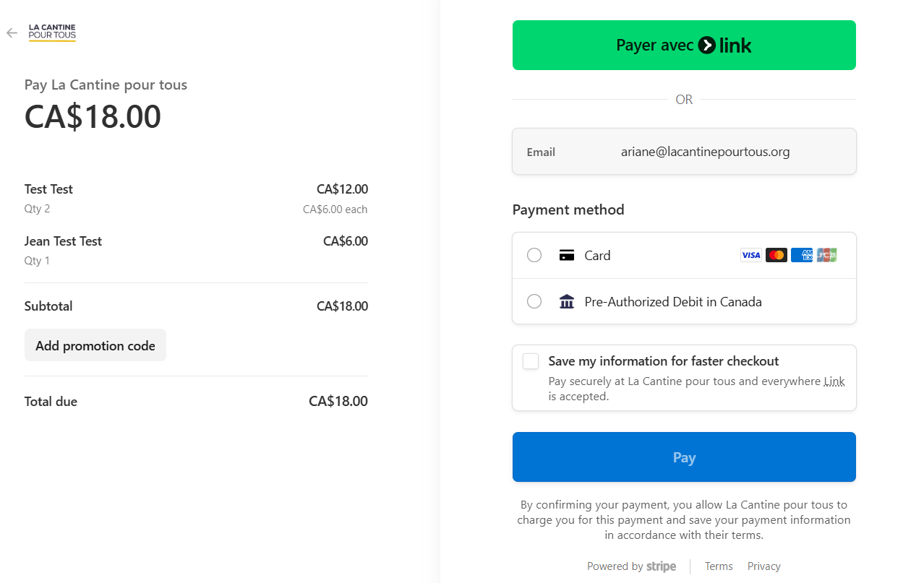Click the JCB card icon
Viewport: 924px width, 583px height.
tap(826, 255)
